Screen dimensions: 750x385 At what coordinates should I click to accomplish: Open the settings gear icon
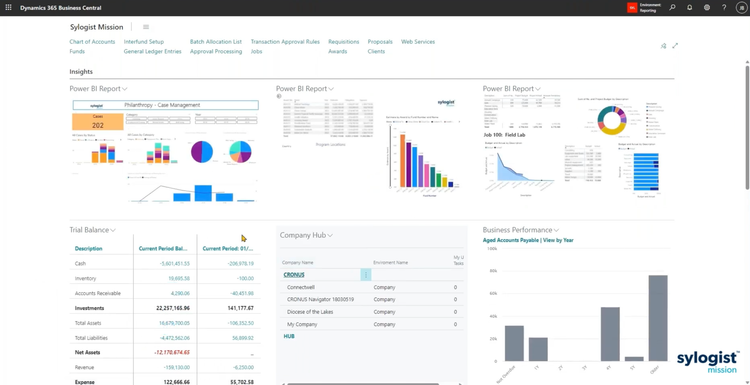point(707,8)
